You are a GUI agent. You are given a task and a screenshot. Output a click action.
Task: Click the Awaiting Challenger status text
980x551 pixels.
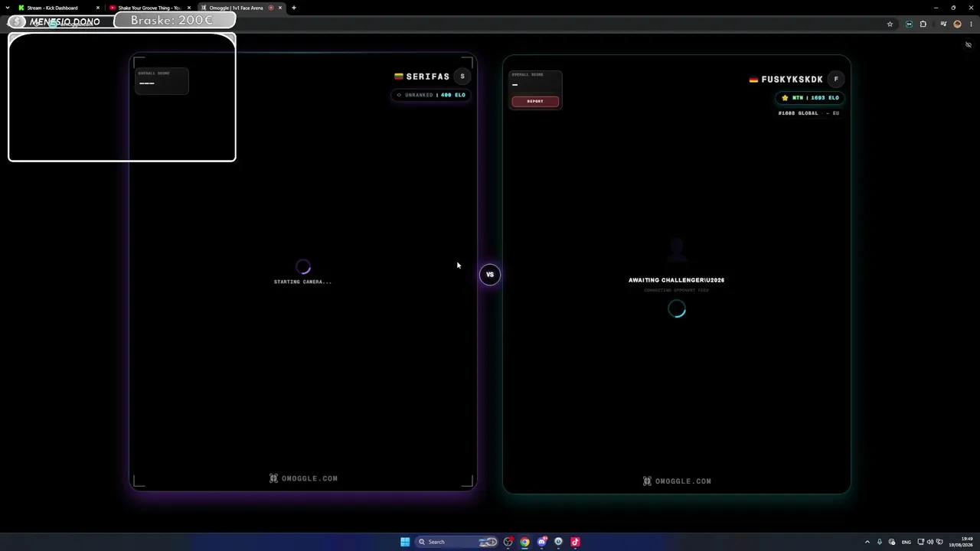tap(676, 280)
